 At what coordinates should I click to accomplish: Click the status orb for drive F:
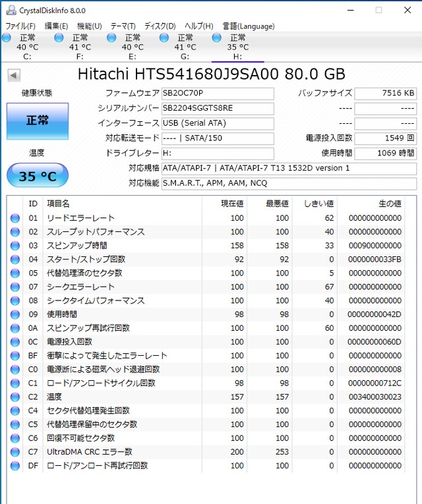tap(59, 38)
